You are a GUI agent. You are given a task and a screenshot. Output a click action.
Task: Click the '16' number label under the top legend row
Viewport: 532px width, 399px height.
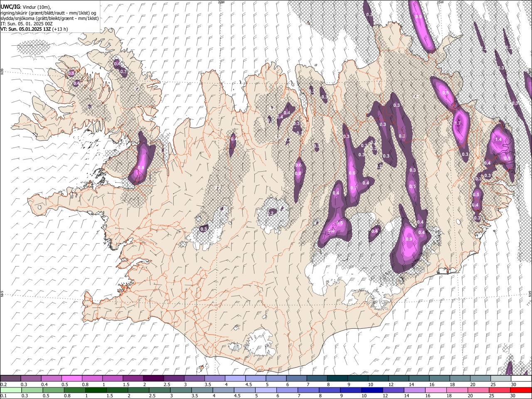(431, 385)
